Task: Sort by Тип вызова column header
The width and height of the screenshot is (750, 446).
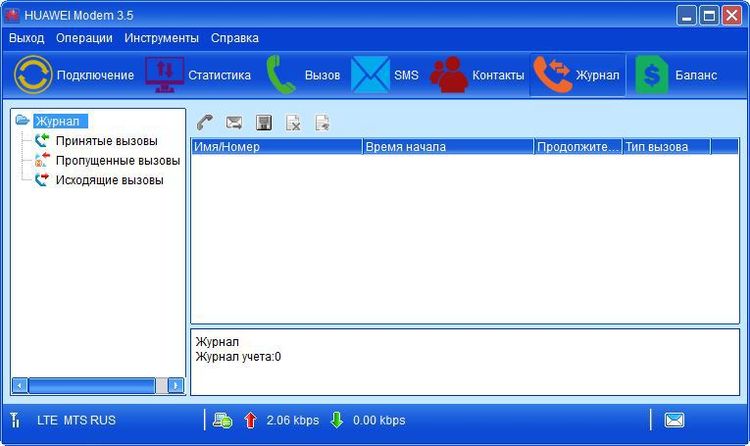Action: 667,146
